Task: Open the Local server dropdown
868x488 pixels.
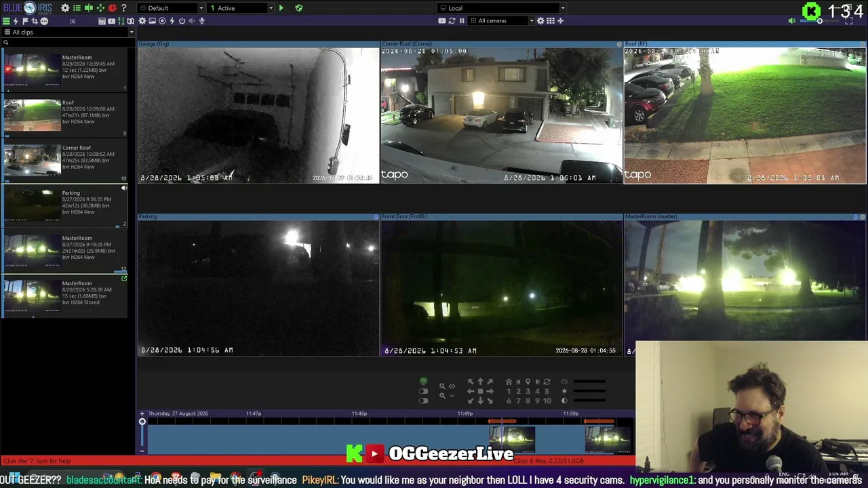Action: click(502, 8)
